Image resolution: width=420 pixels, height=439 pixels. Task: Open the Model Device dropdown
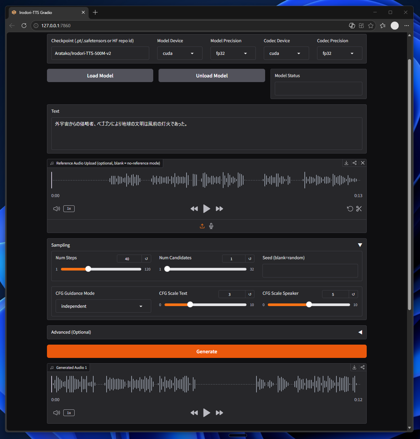pos(180,53)
